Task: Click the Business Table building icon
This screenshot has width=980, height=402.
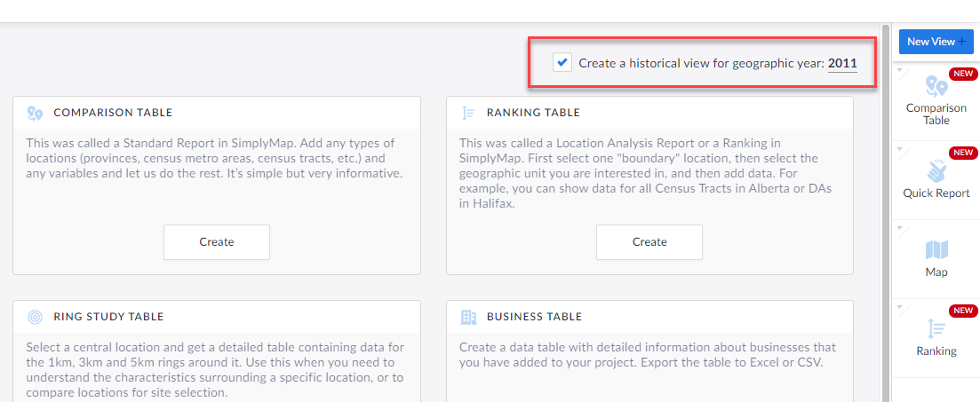Action: pyautogui.click(x=468, y=317)
